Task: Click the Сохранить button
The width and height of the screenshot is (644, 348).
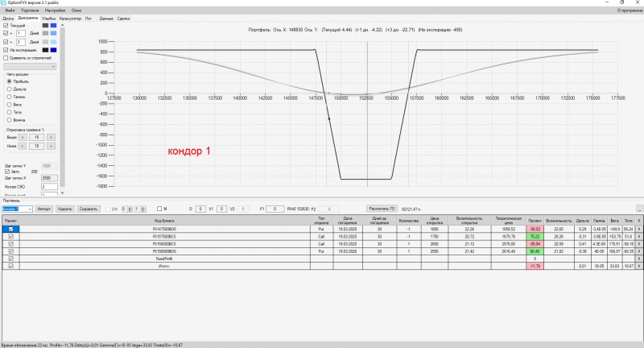Action: 89,209
